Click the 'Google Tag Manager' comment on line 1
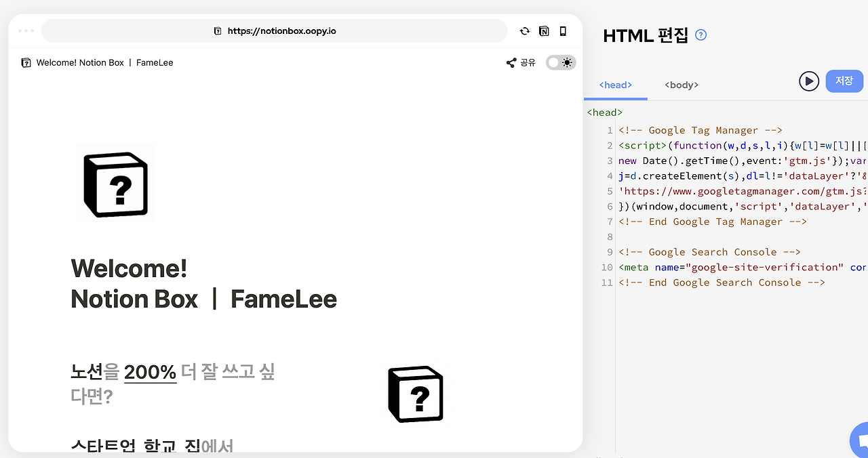868x458 pixels. (x=701, y=130)
